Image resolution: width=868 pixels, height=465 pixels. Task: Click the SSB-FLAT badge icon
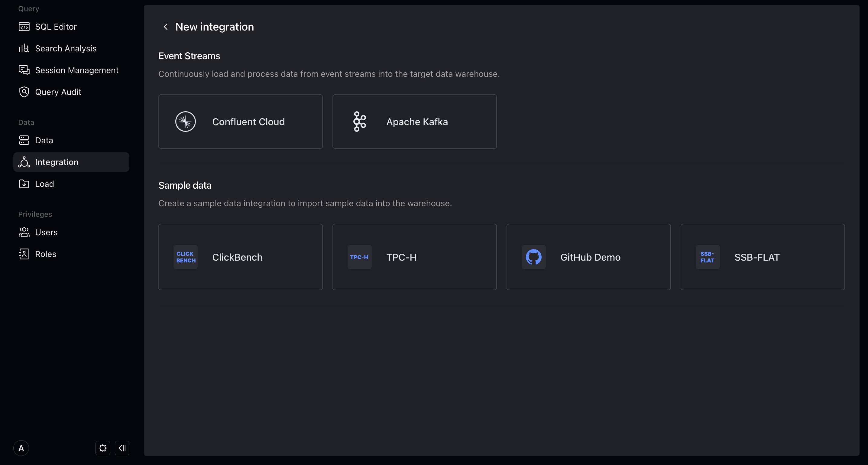(707, 257)
